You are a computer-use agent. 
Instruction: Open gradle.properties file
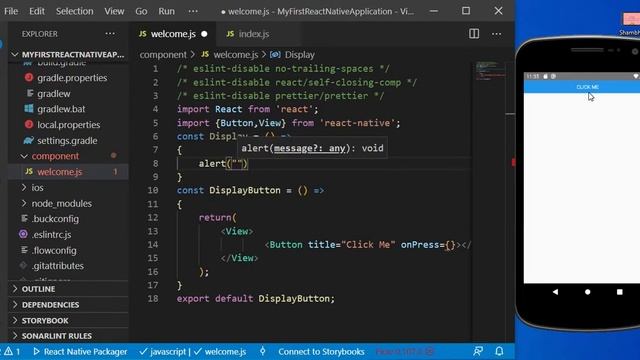(x=72, y=78)
